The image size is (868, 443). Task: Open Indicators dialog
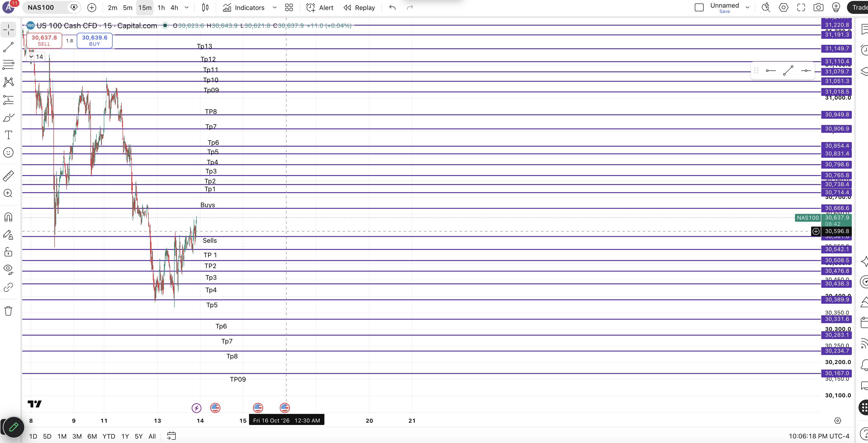click(x=244, y=8)
